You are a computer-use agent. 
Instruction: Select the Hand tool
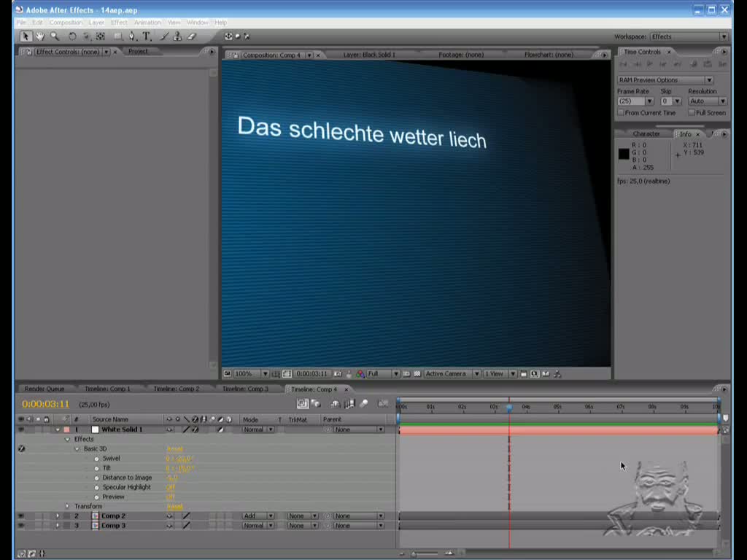(x=40, y=36)
